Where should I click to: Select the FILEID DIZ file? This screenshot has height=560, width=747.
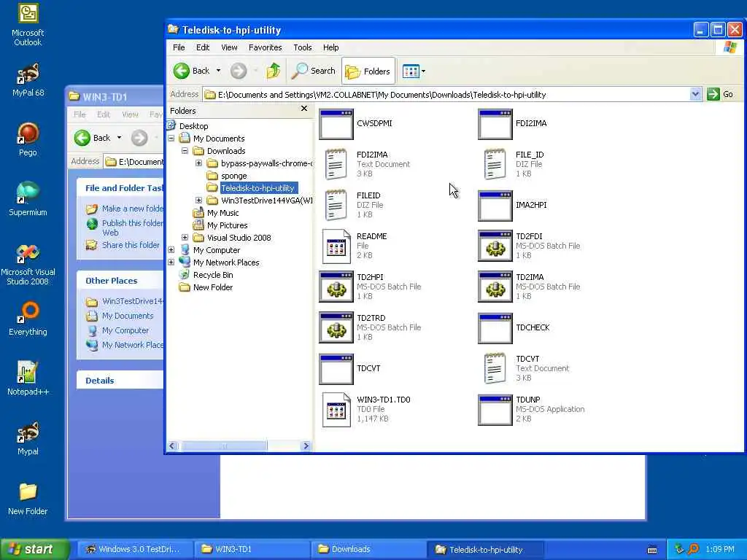click(354, 205)
